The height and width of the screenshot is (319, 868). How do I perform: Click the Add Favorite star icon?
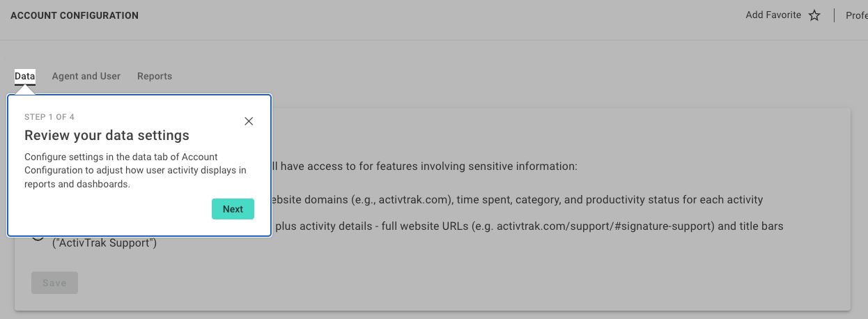pos(814,15)
